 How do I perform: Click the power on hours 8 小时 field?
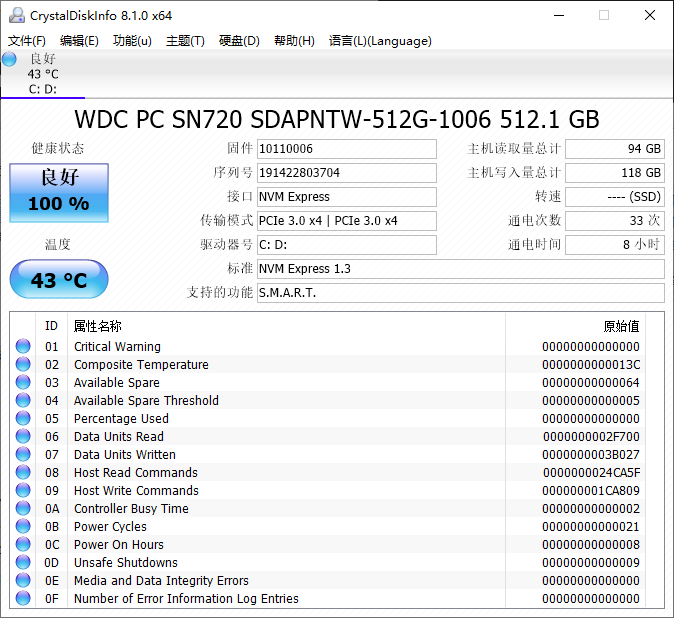tap(615, 245)
